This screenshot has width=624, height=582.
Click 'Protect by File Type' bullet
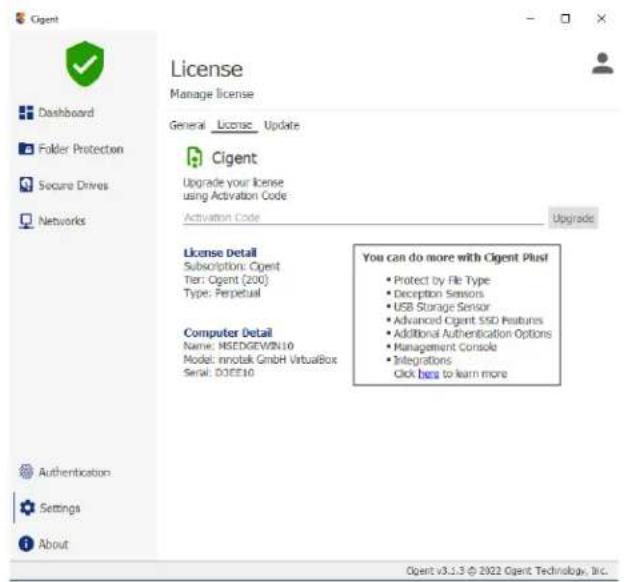point(442,281)
